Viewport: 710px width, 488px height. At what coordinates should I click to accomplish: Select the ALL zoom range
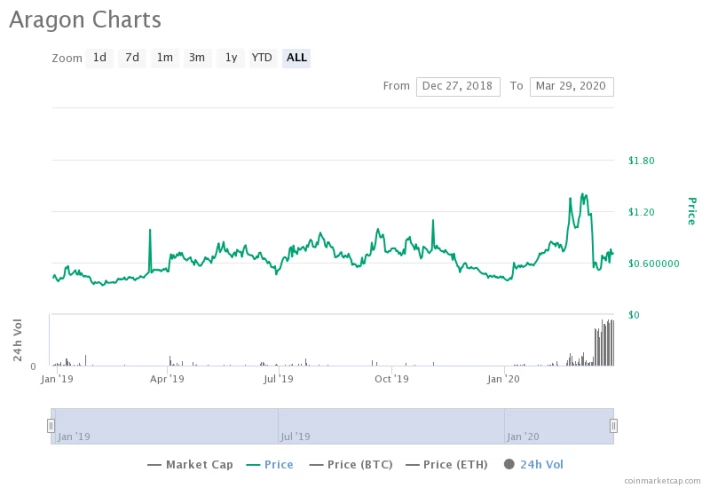pyautogui.click(x=296, y=58)
